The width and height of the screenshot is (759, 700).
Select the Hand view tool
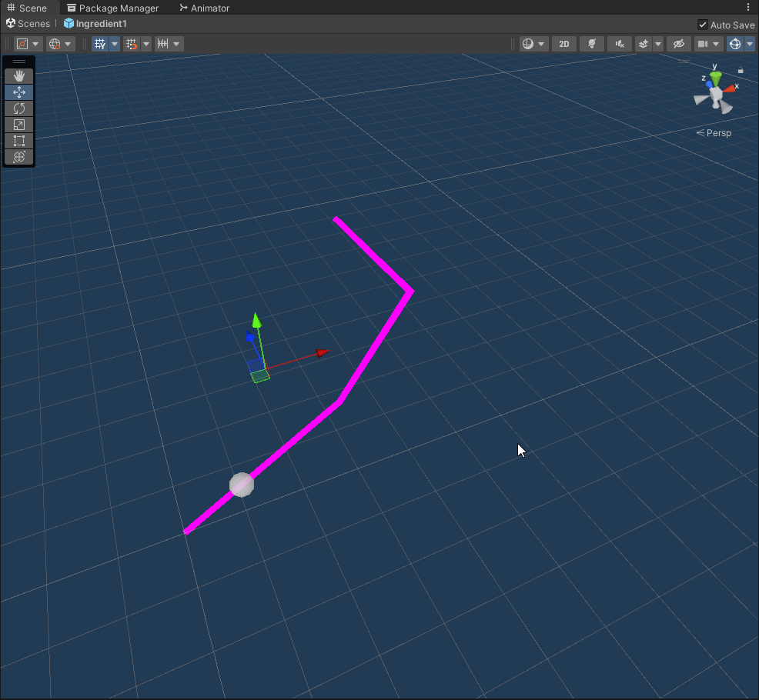pyautogui.click(x=19, y=75)
